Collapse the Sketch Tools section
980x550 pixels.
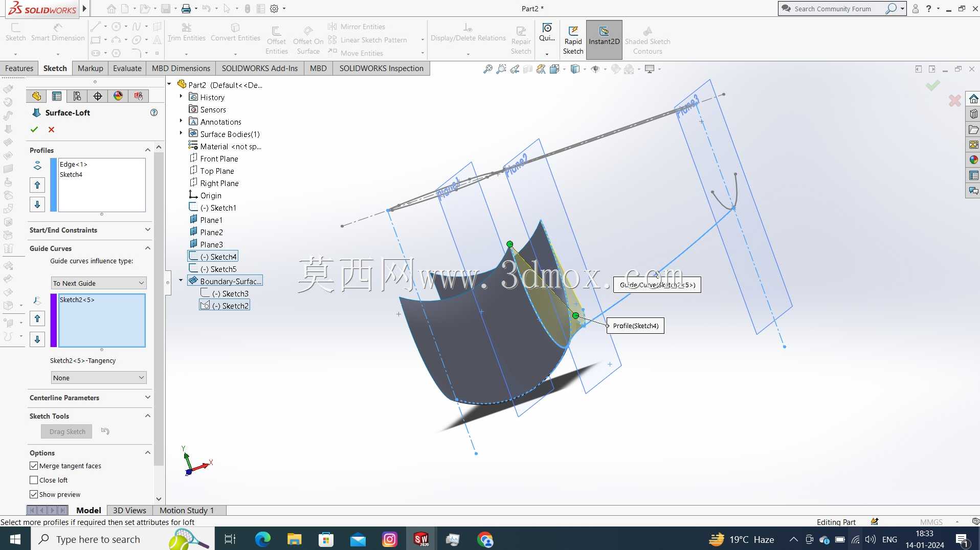pyautogui.click(x=148, y=416)
